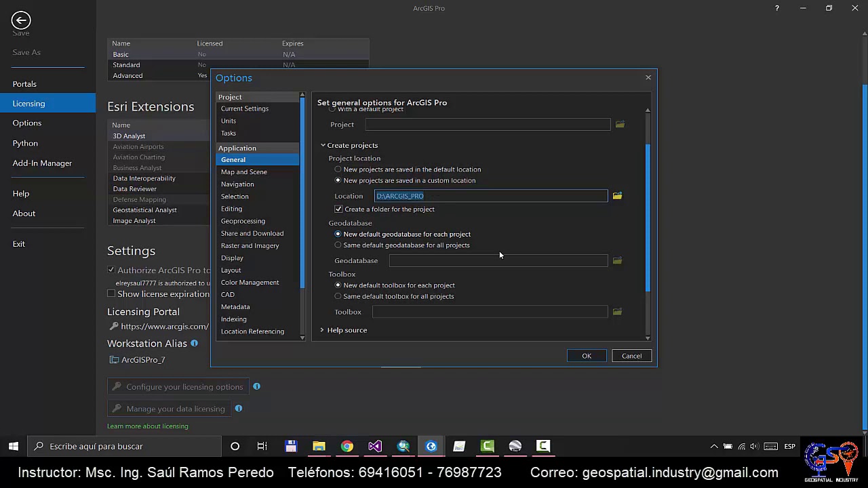Choose new default geodatabase for each project
This screenshot has height=488, width=868.
click(338, 234)
